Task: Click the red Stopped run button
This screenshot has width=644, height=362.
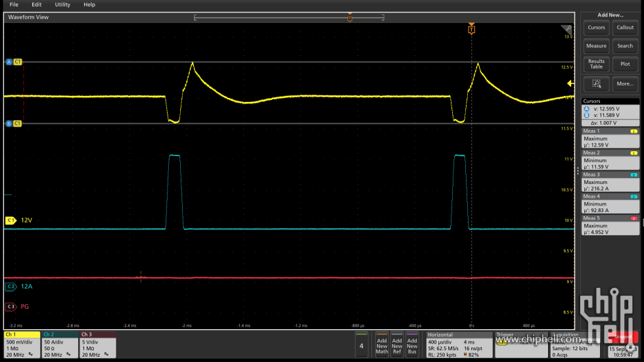Action: [x=623, y=337]
